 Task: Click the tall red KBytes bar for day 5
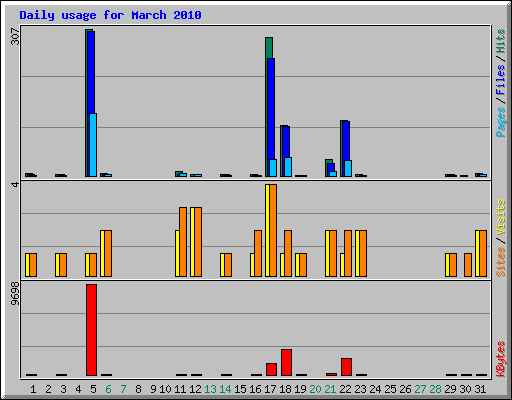[91, 330]
